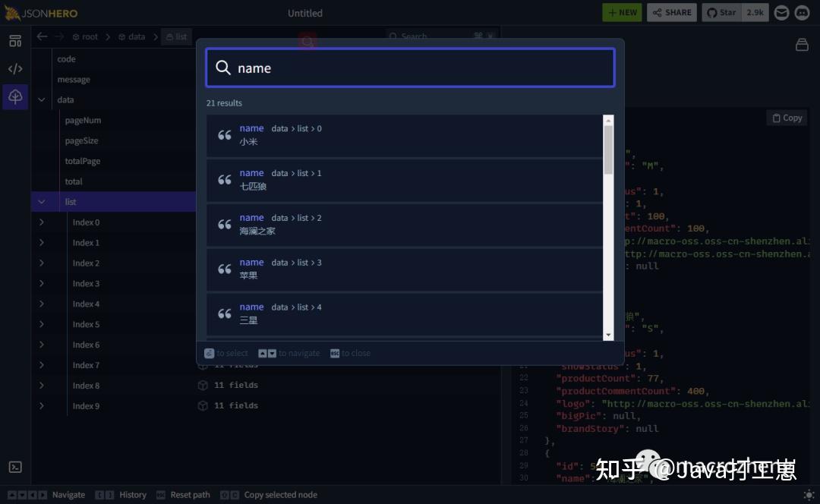Viewport: 820px width, 504px height.
Task: Click the envelope feedback icon
Action: [780, 13]
